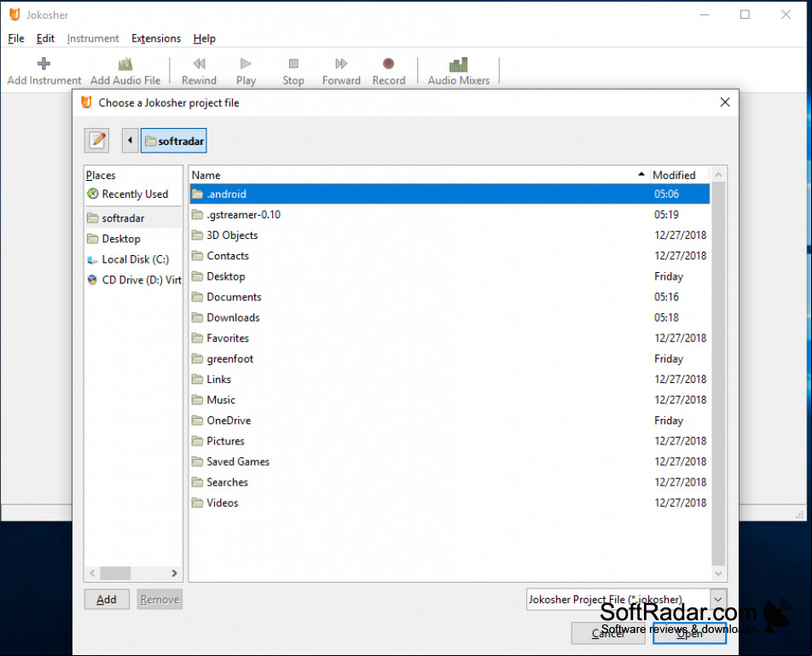Screen dimensions: 812x656
Task: Open the File menu
Action: tap(16, 38)
